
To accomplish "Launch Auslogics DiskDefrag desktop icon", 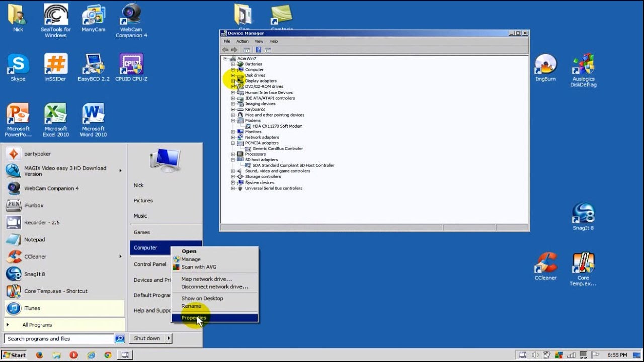I will tap(583, 70).
